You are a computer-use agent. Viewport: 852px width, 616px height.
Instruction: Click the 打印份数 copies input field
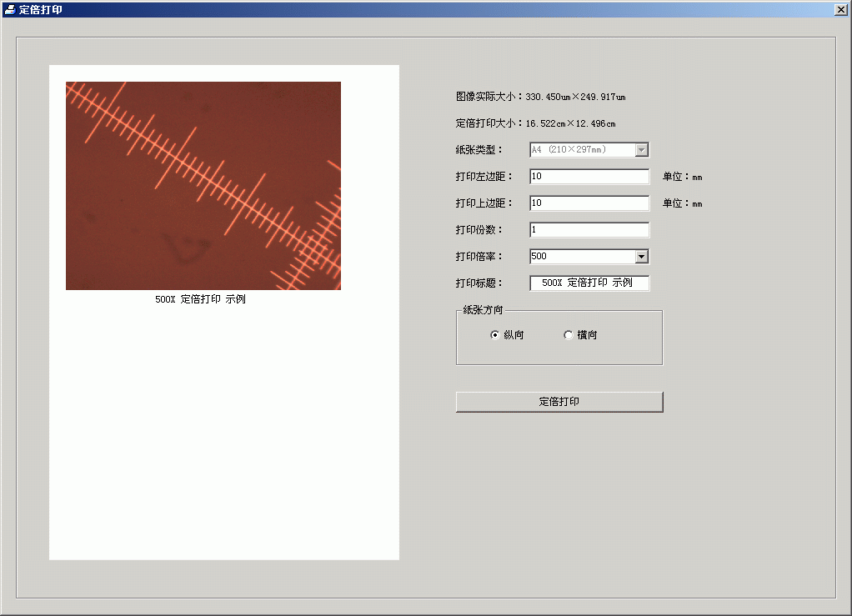tap(589, 230)
